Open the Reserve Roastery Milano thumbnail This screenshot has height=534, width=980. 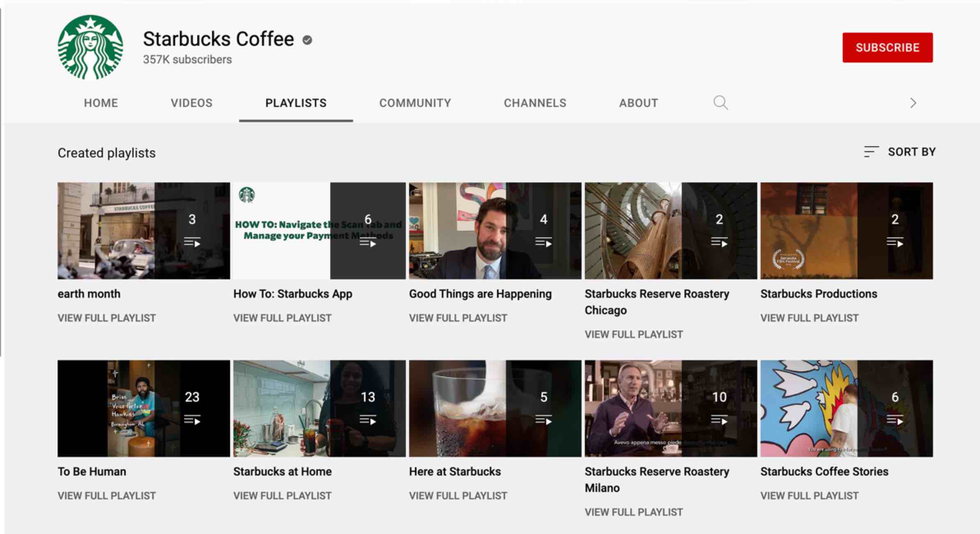tap(671, 409)
